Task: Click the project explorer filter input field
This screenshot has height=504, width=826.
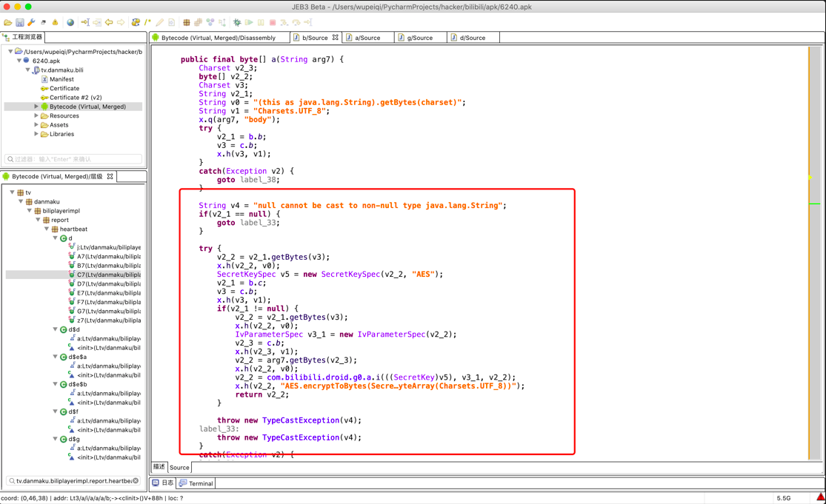Action: [x=73, y=159]
